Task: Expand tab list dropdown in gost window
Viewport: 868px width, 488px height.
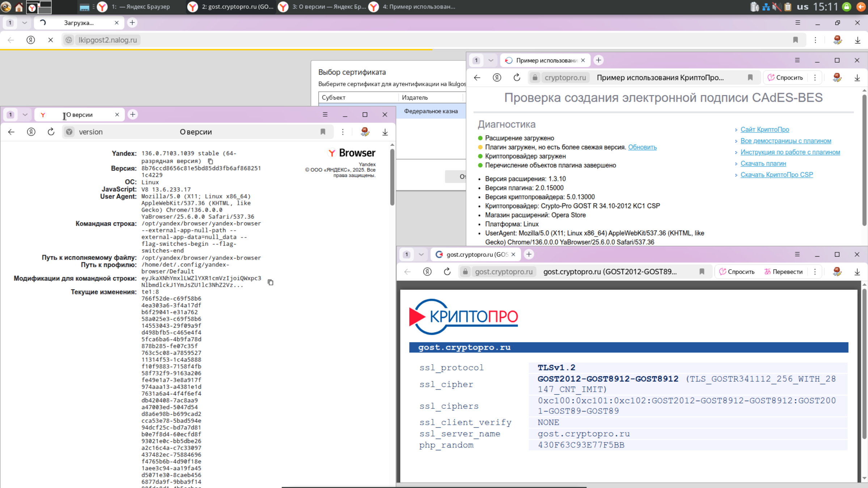Action: tap(421, 254)
